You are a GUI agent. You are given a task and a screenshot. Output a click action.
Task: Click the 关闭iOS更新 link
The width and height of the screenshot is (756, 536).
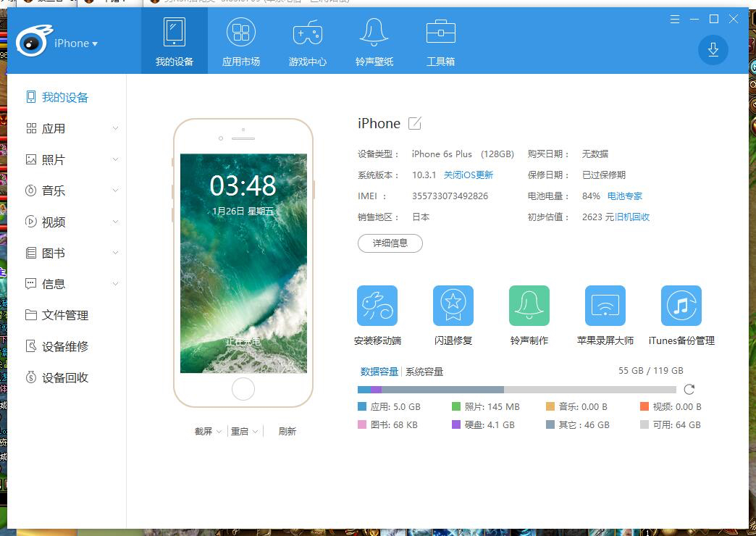point(469,175)
